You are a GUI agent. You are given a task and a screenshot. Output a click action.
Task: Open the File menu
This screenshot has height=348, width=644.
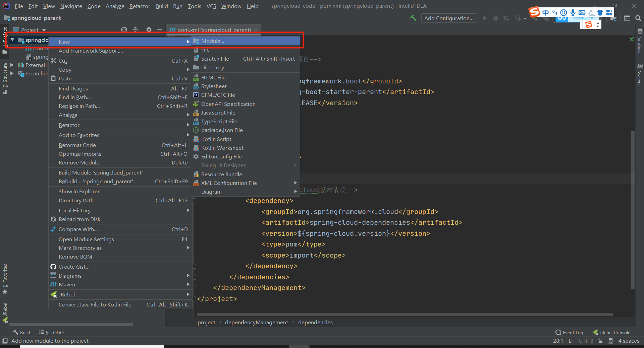tap(19, 6)
